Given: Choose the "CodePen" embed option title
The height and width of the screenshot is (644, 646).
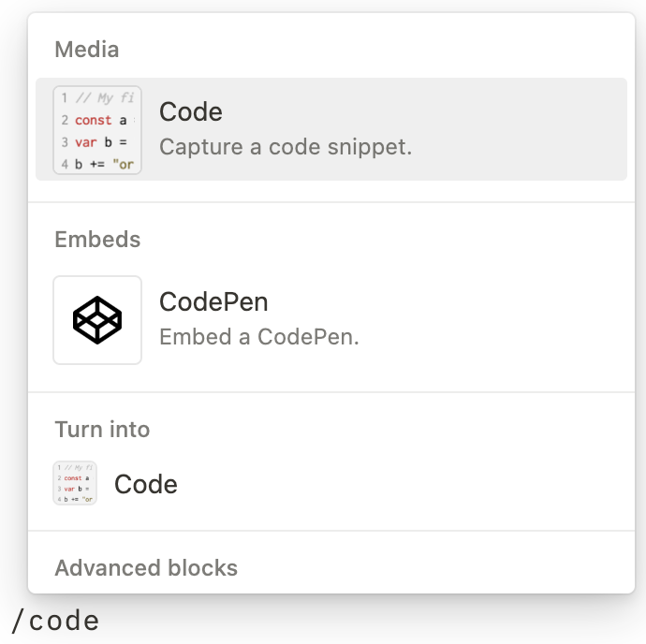Looking at the screenshot, I should click(x=213, y=302).
